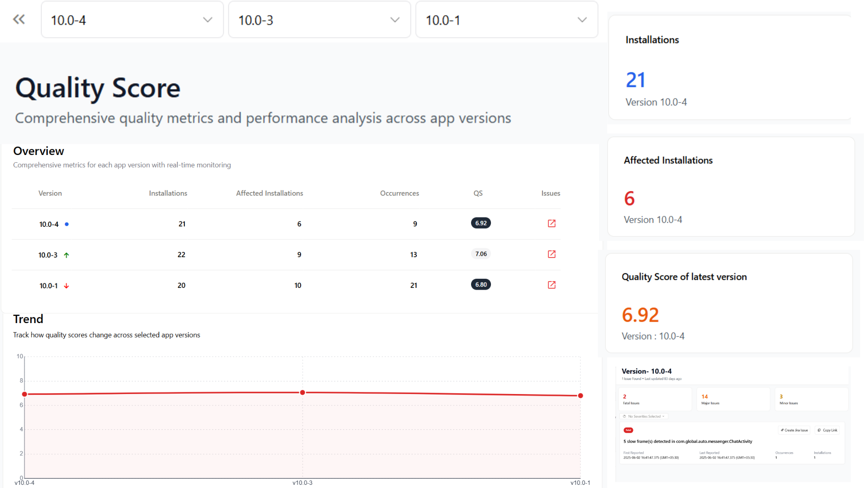
Task: Click red down arrow beside 10.0-1
Action: (66, 286)
